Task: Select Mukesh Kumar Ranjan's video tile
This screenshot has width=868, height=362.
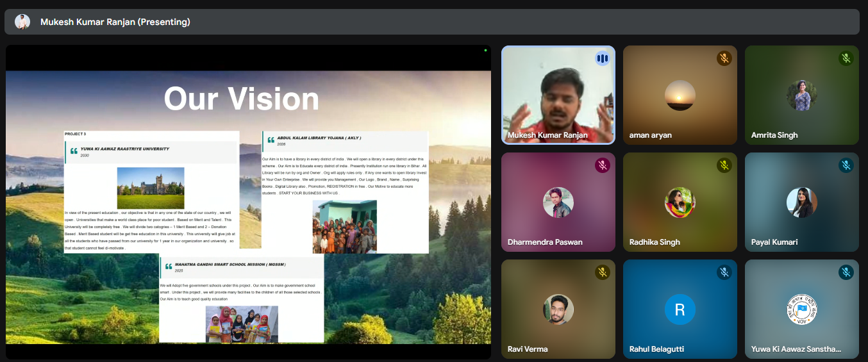Action: coord(558,95)
